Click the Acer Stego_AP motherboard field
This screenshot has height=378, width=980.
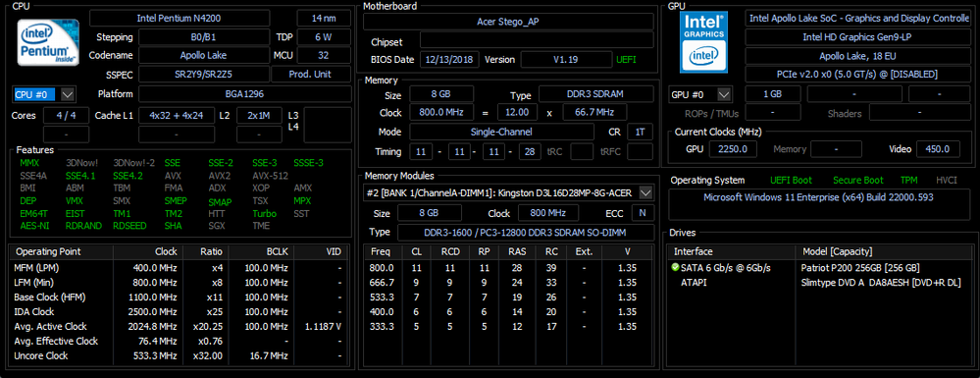coord(508,22)
